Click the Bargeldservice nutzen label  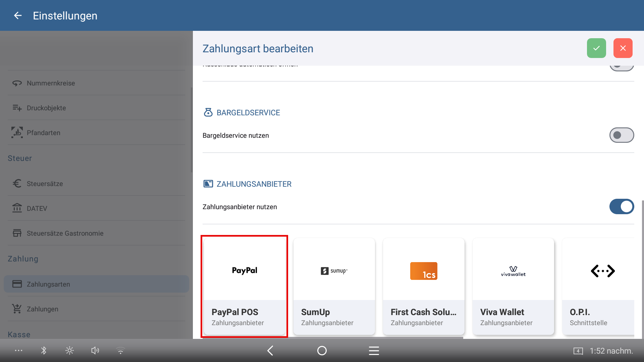[x=236, y=135]
